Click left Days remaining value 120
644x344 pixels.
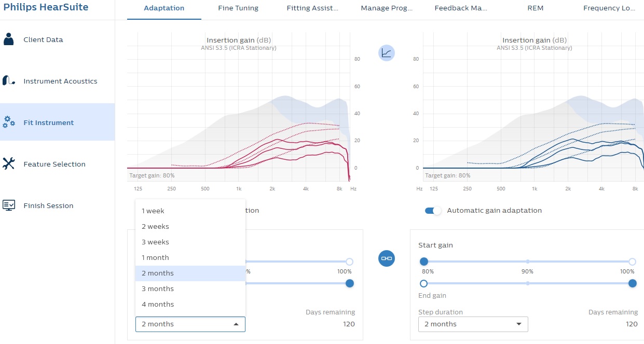[349, 324]
